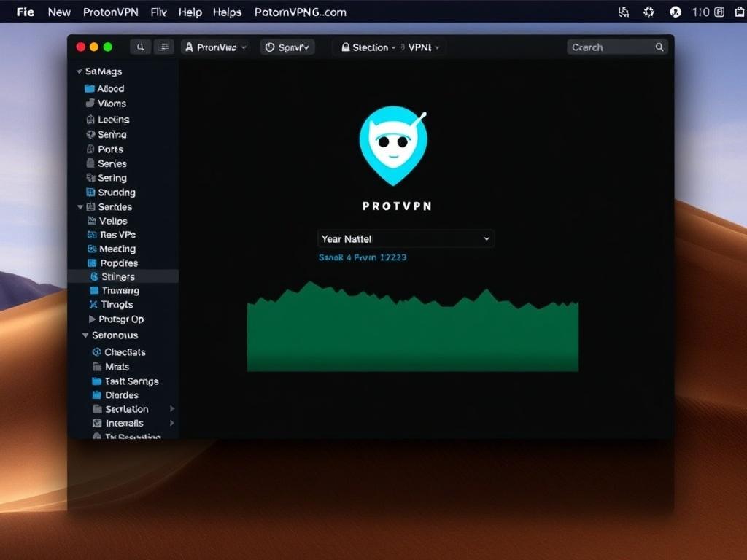Click the magnifier icon in search field

click(x=659, y=47)
